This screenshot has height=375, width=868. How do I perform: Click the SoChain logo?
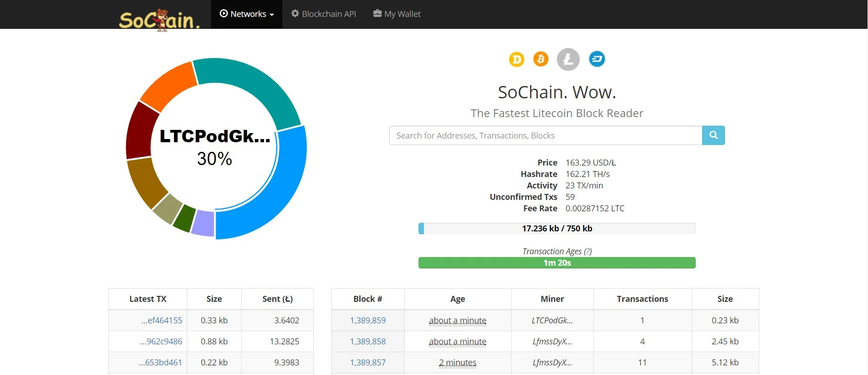(x=159, y=20)
